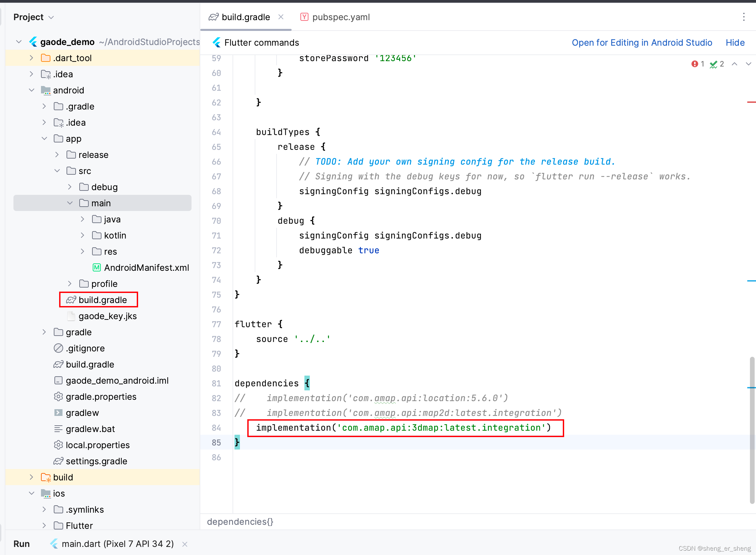Screen dimensions: 756x555
Task: Click the green typo checkmark indicator
Action: click(x=713, y=64)
